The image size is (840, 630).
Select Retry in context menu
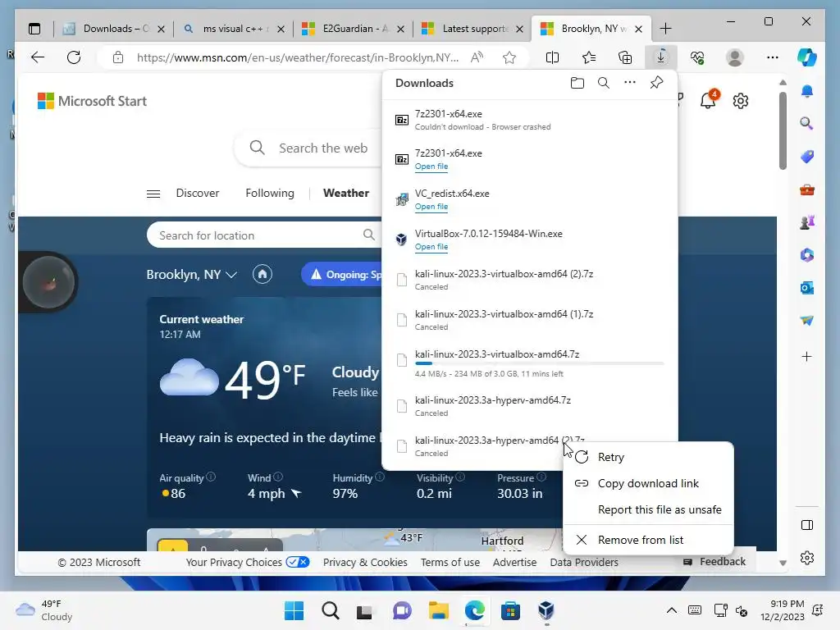coord(648,457)
